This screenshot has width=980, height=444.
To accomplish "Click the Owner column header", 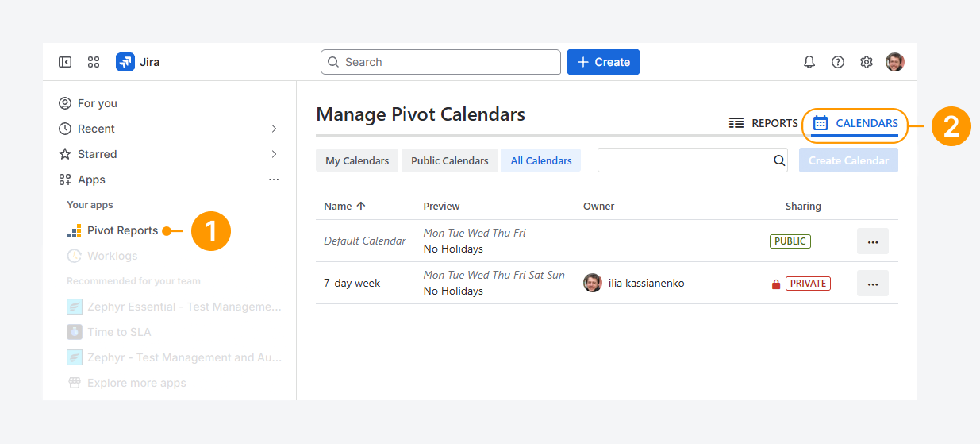I will click(598, 206).
